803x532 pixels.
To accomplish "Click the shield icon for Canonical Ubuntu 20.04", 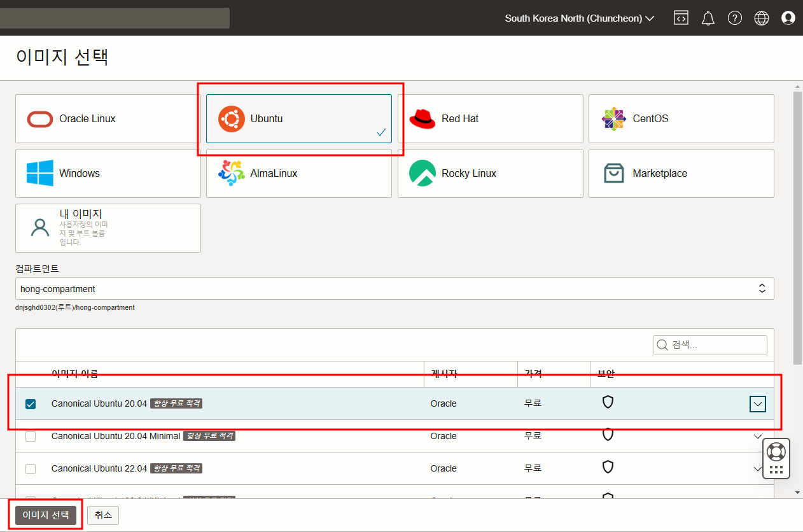I will (608, 402).
